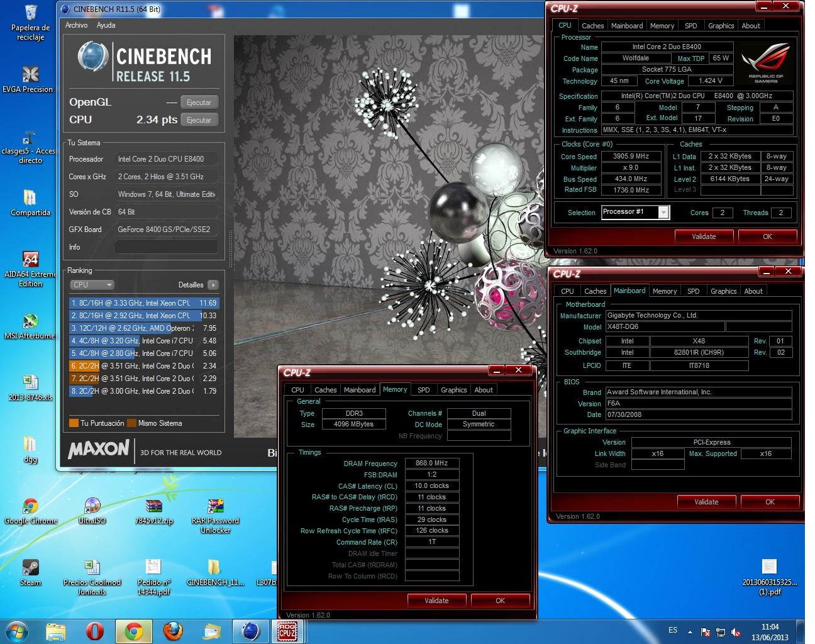Click the Info input field in Cinebench
The image size is (815, 644).
pos(167,247)
